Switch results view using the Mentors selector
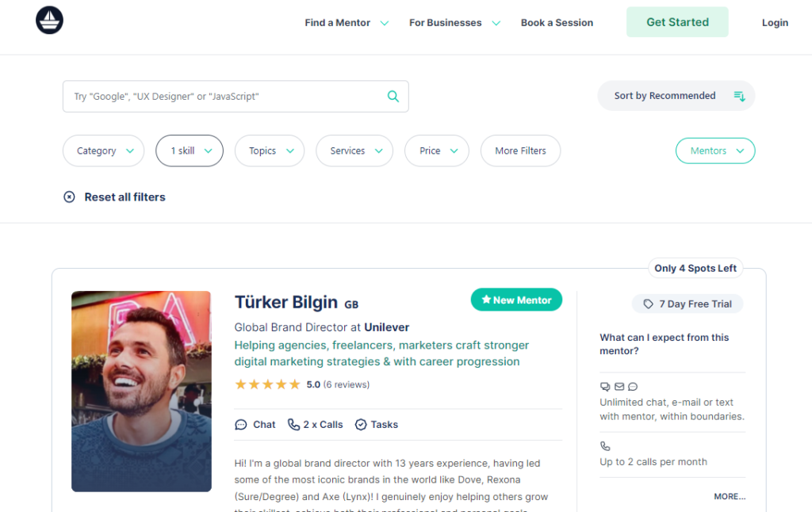Screen dimensions: 812x512 click(x=715, y=151)
